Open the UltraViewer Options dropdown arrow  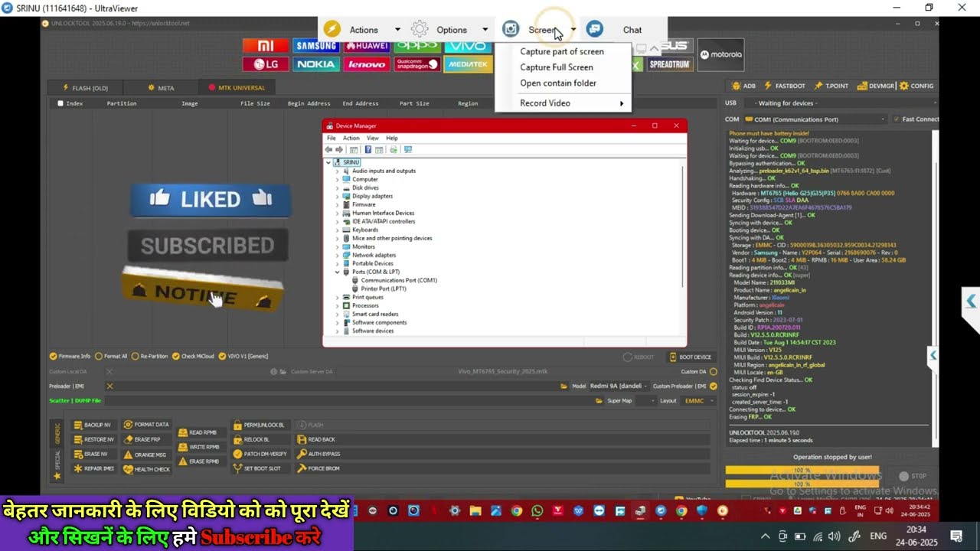[x=485, y=30]
